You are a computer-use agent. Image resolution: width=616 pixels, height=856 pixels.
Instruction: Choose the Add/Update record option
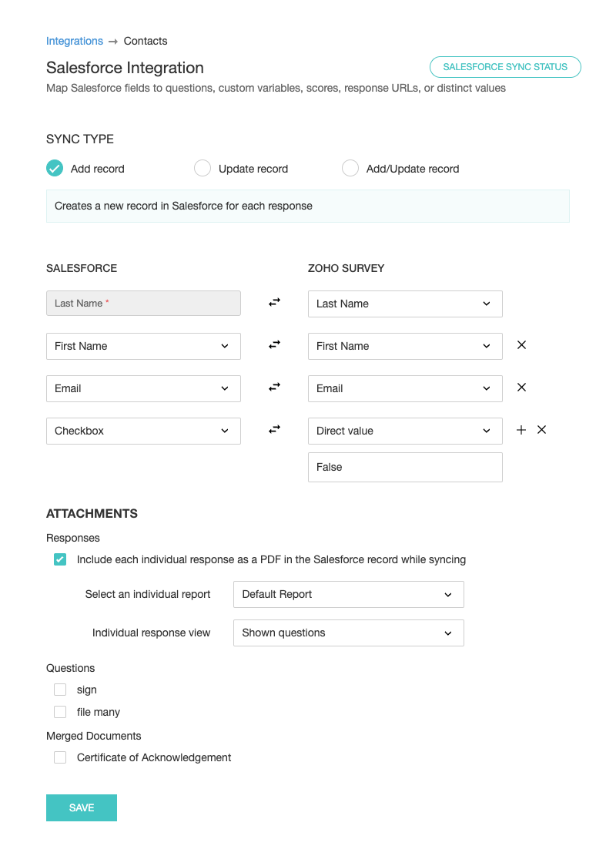tap(350, 168)
